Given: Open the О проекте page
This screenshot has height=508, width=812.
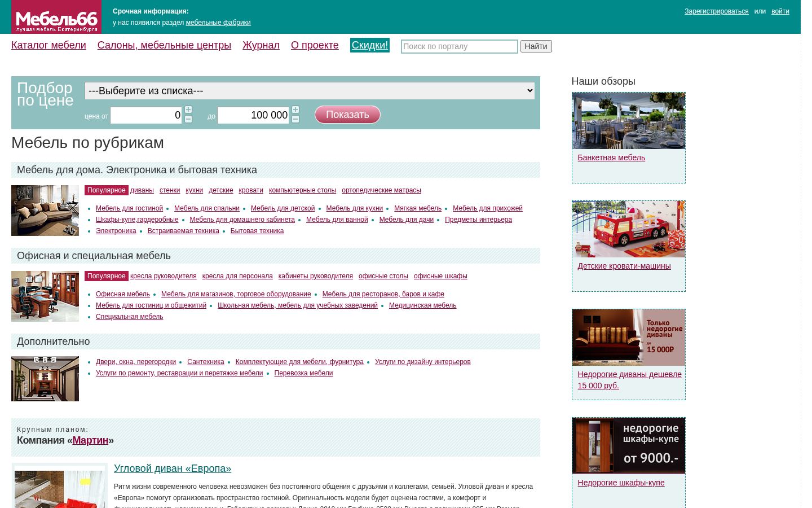Looking at the screenshot, I should (x=315, y=45).
